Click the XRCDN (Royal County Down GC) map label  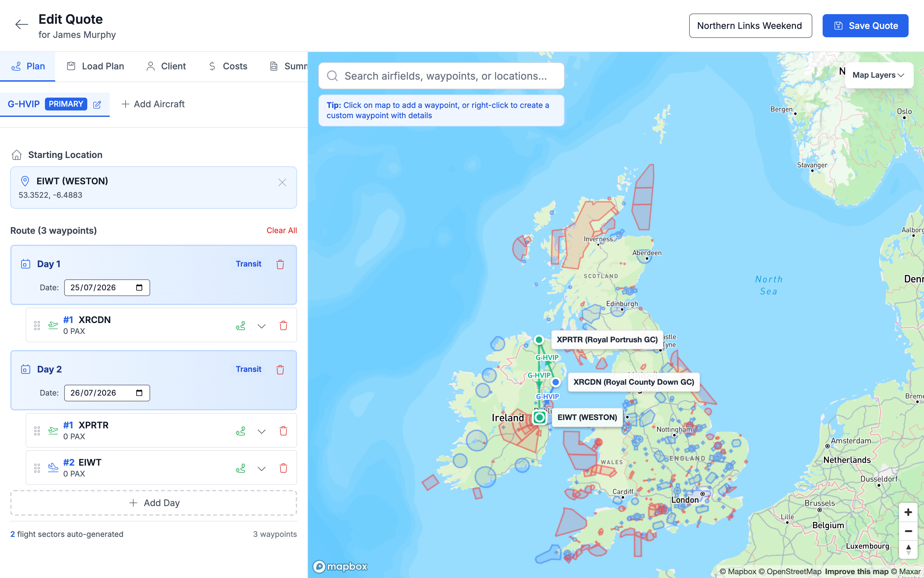634,382
